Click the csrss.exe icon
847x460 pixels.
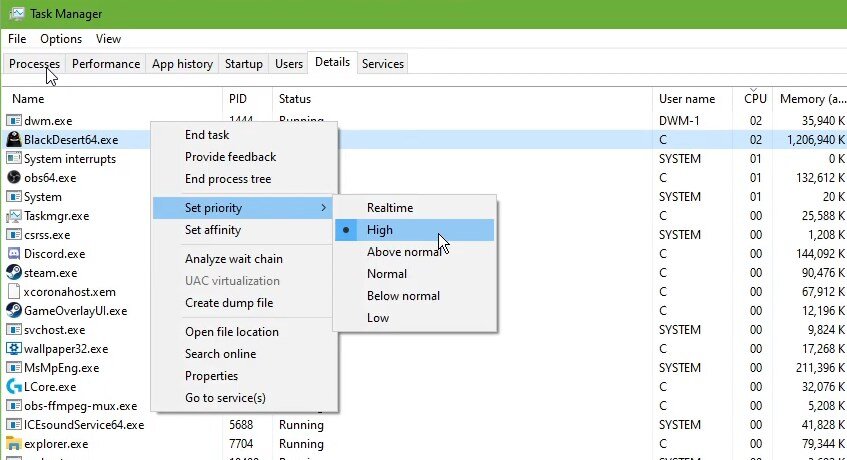click(x=14, y=235)
